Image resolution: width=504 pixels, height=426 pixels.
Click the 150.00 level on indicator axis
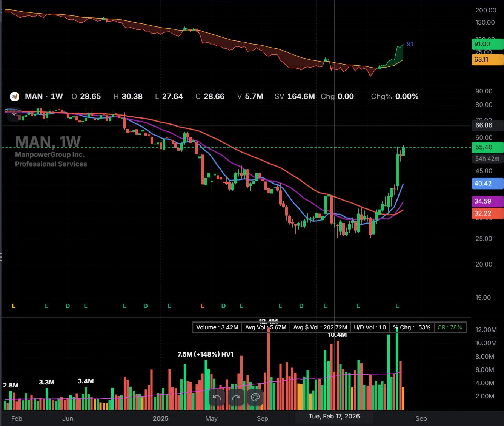click(485, 22)
